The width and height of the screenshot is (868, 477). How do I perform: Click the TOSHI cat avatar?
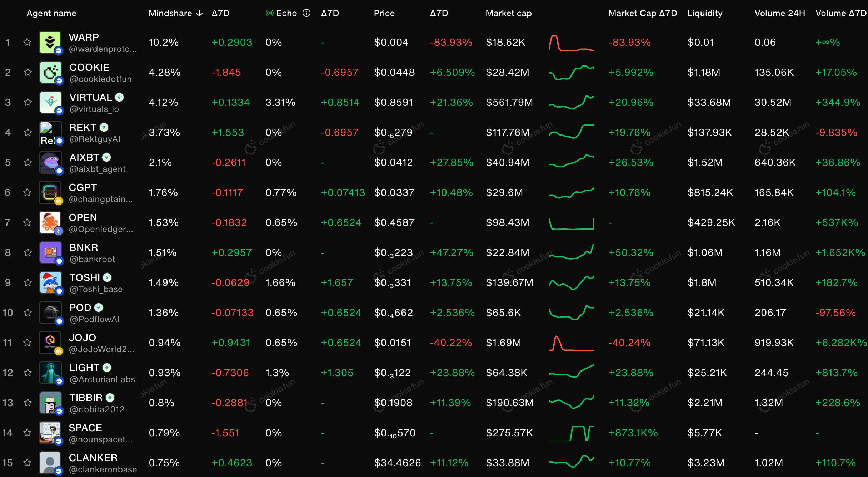click(x=50, y=282)
